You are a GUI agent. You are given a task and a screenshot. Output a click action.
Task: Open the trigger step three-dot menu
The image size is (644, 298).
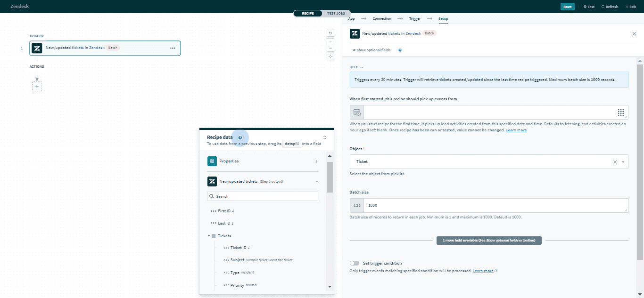tap(173, 48)
